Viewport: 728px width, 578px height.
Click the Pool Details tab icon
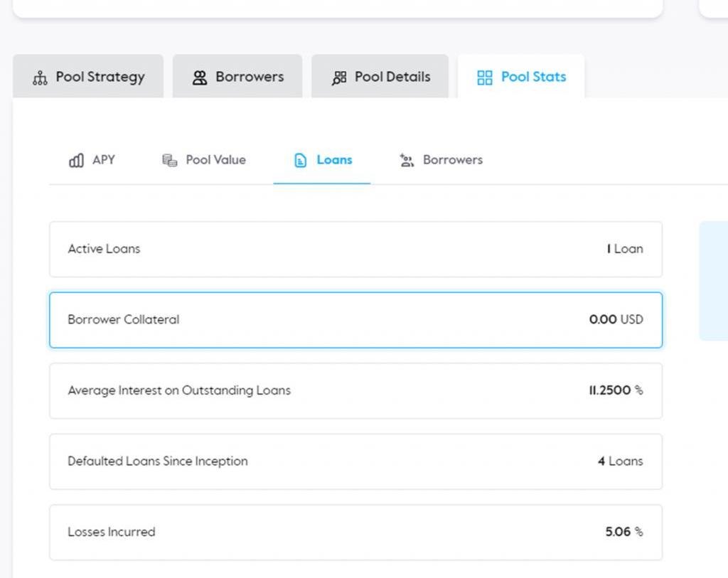pyautogui.click(x=339, y=77)
